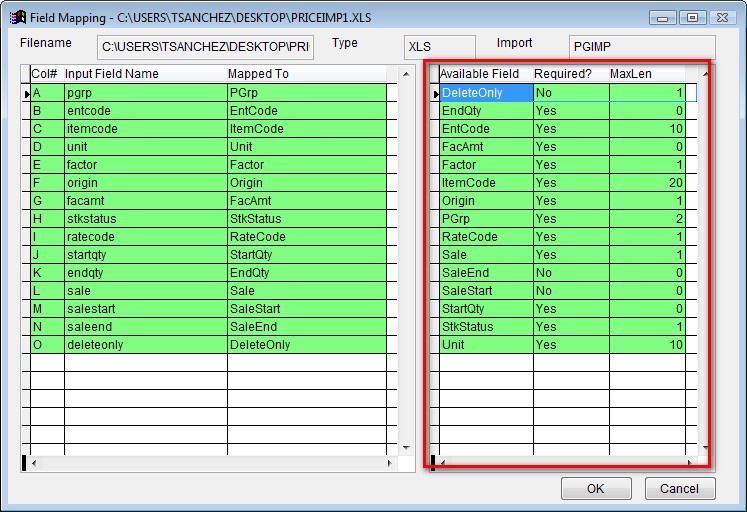Select ItemCode in the Available Field list
This screenshot has width=747, height=512.
click(x=486, y=183)
